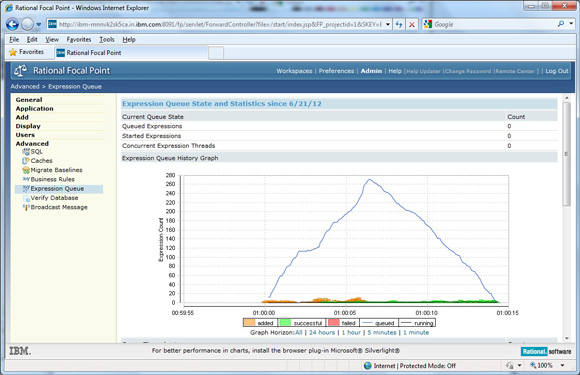
Task: Open the View menu
Action: pos(52,39)
